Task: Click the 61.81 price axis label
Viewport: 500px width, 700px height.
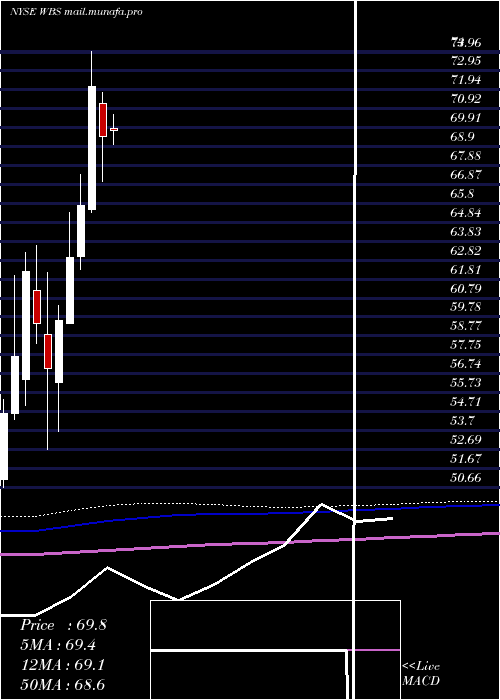Action: tap(466, 270)
